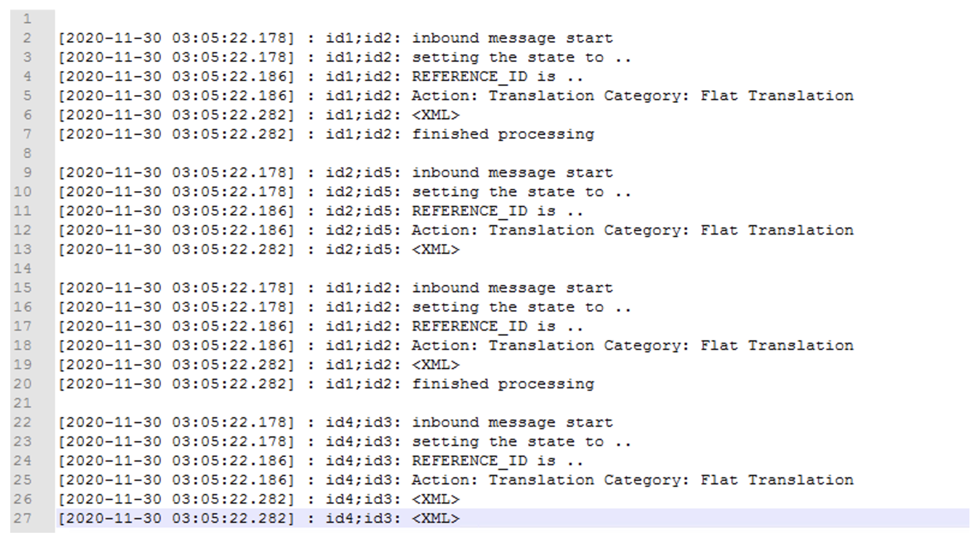Image resolution: width=980 pixels, height=542 pixels.
Task: Click the <XML> tag on line 13
Action: coord(436,249)
